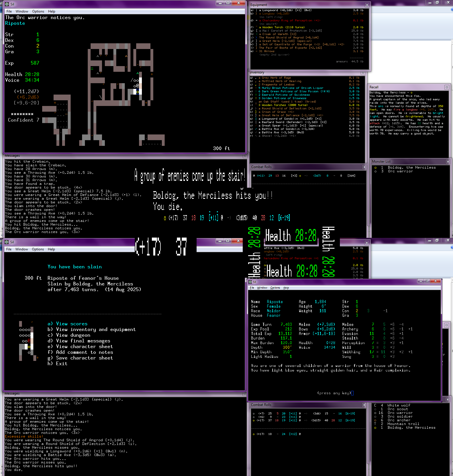Click 'a Mottled Herb of Healing' in Inventory
Image resolution: width=453 pixels, height=476 pixels.
[x=280, y=81]
